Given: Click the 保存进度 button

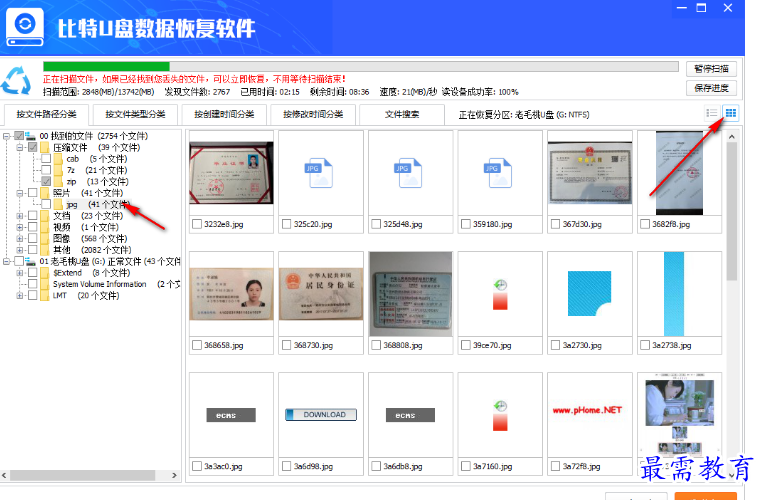Looking at the screenshot, I should pyautogui.click(x=711, y=88).
